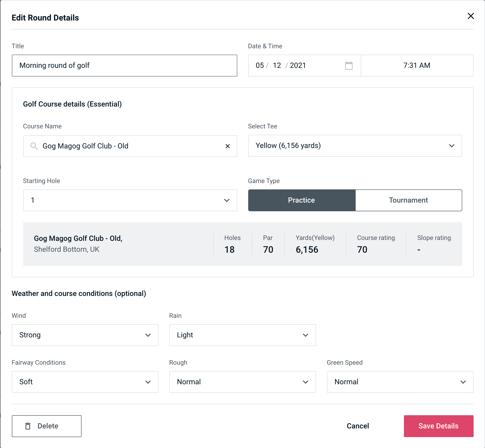
Task: Click the clear X icon on course name
Action: [228, 146]
